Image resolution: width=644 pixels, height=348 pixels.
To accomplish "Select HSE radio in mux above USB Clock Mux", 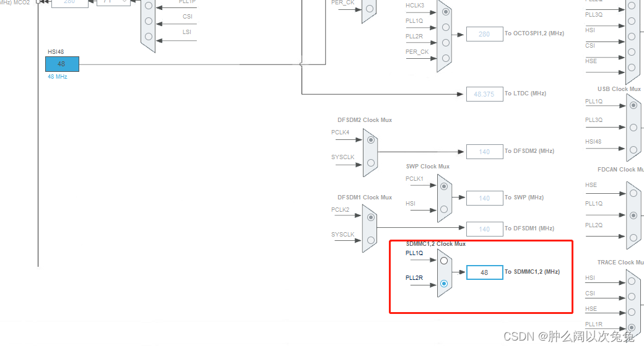I will (x=632, y=67).
